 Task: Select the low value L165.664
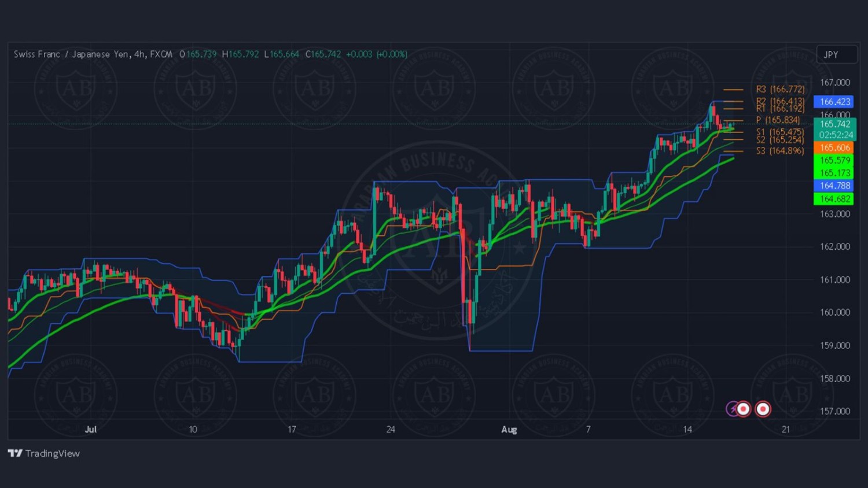tap(282, 54)
